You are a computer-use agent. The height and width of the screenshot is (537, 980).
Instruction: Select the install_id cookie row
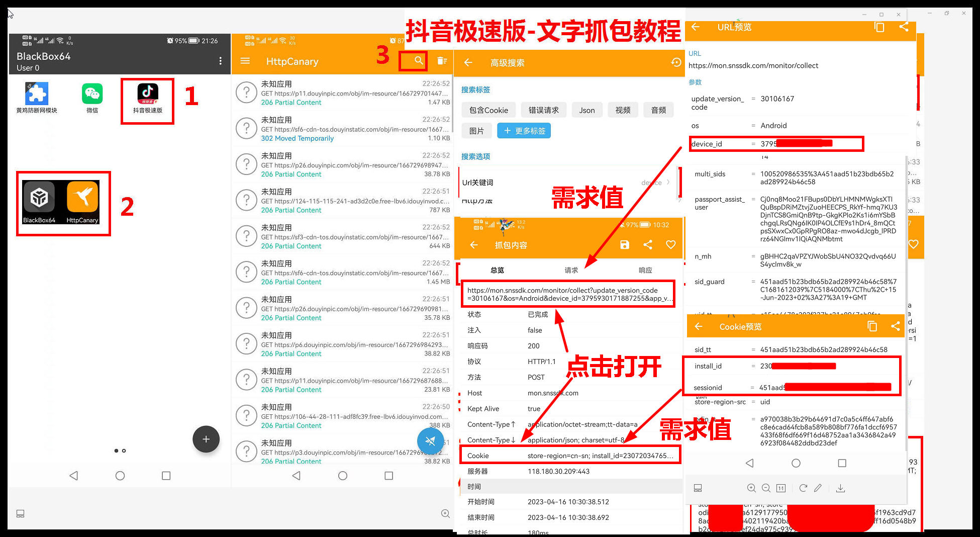[792, 366]
